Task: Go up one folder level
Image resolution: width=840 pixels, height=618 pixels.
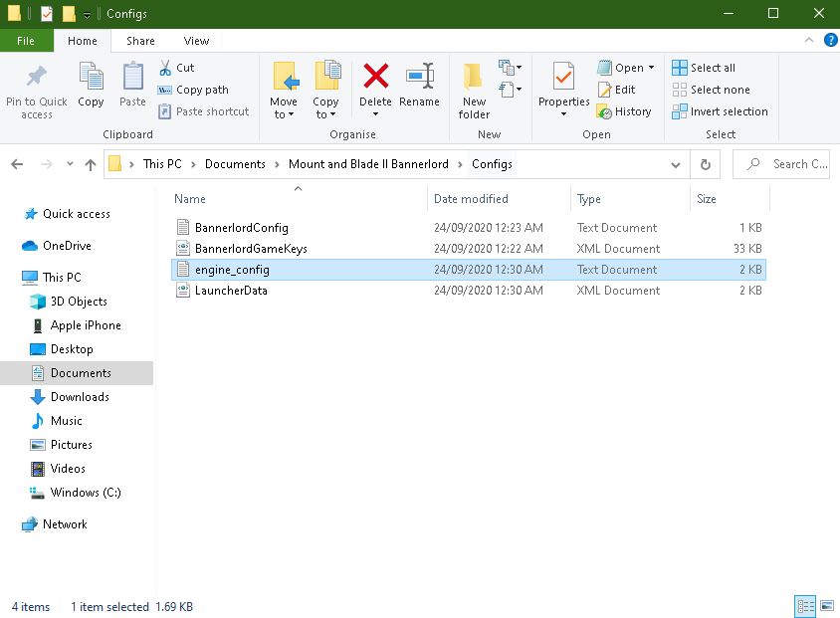Action: [x=91, y=164]
